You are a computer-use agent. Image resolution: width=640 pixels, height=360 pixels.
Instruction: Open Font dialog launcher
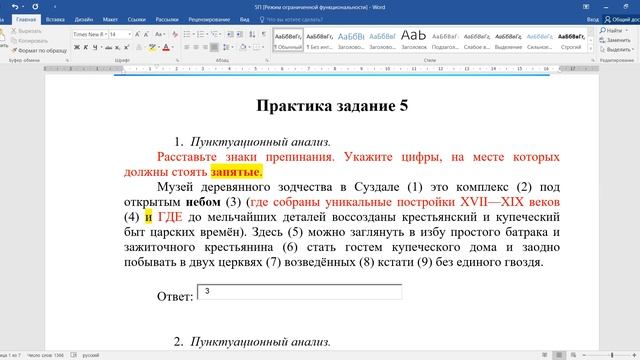(x=178, y=60)
